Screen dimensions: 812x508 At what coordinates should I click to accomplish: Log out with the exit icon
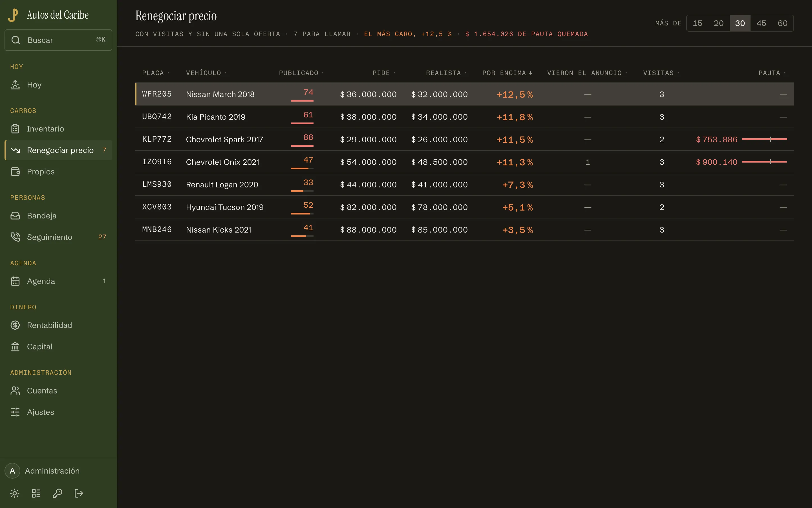79,493
